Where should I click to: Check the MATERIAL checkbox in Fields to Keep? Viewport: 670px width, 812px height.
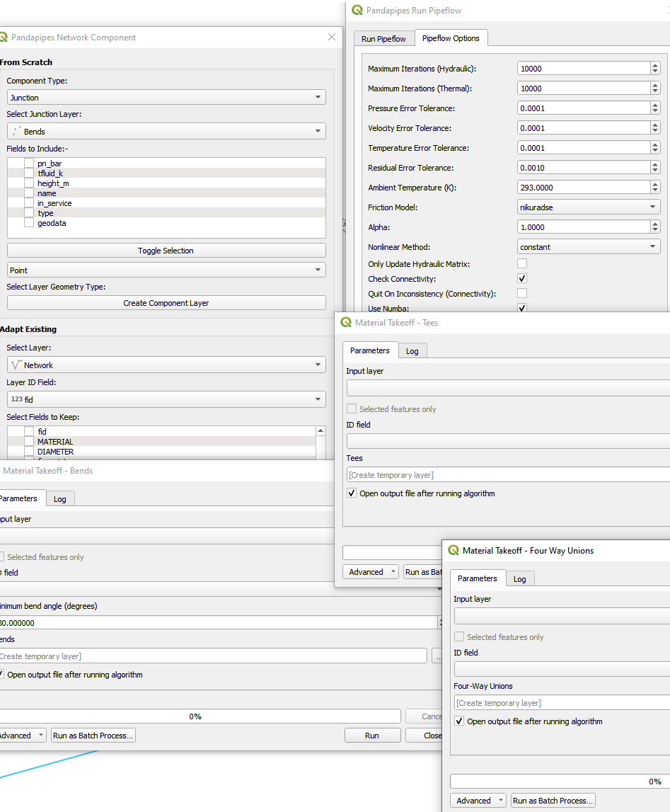click(x=29, y=441)
